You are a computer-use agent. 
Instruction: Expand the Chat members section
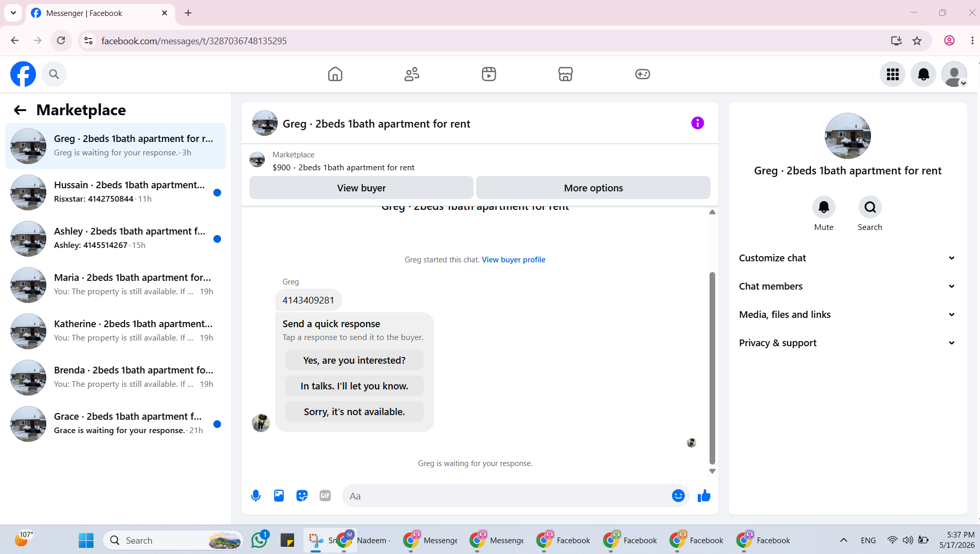click(847, 287)
